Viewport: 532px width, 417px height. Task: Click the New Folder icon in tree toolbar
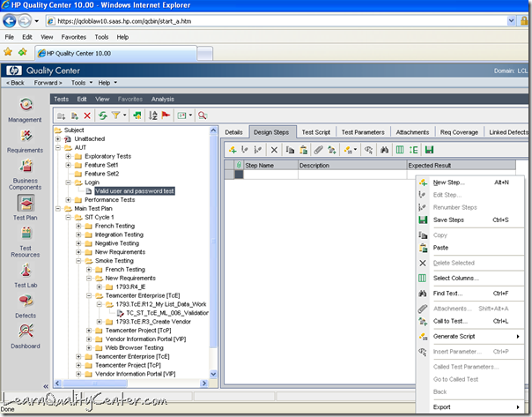point(62,115)
